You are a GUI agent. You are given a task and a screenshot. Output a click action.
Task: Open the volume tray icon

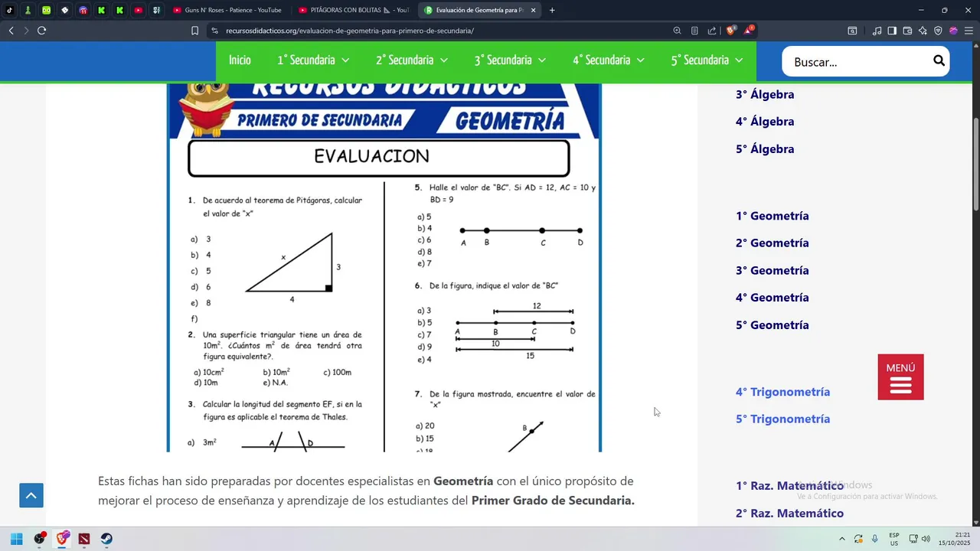926,539
